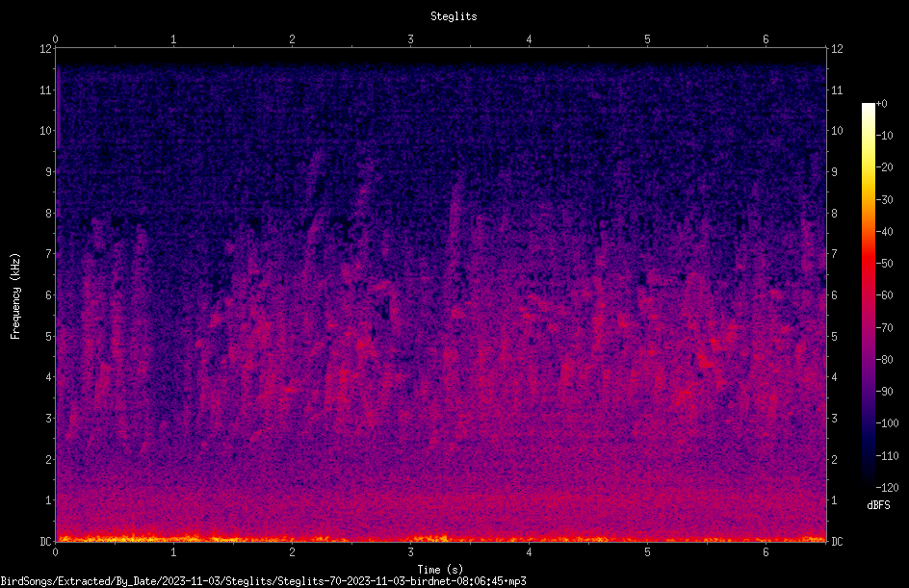Click the 6 second tick on the bottom axis

pyautogui.click(x=766, y=552)
